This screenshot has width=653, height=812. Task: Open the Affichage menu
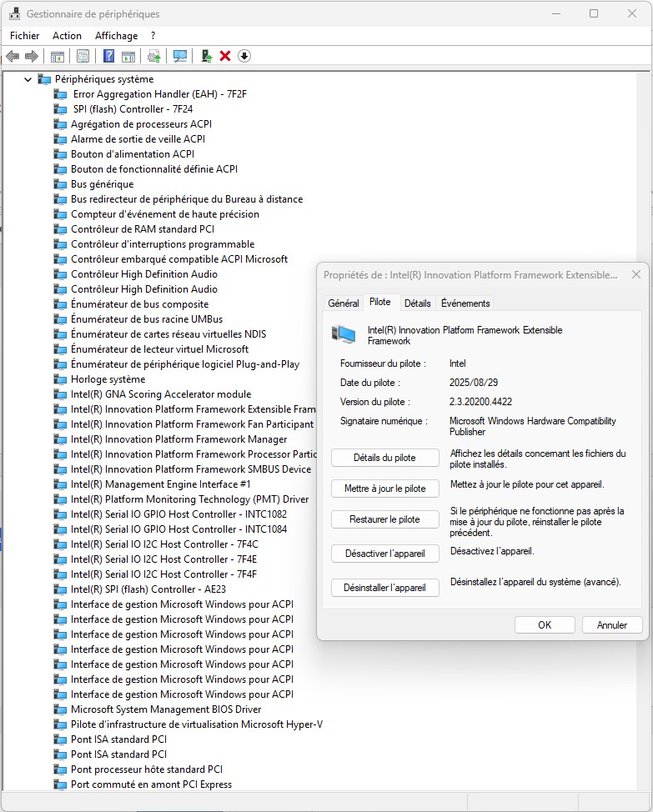[116, 36]
